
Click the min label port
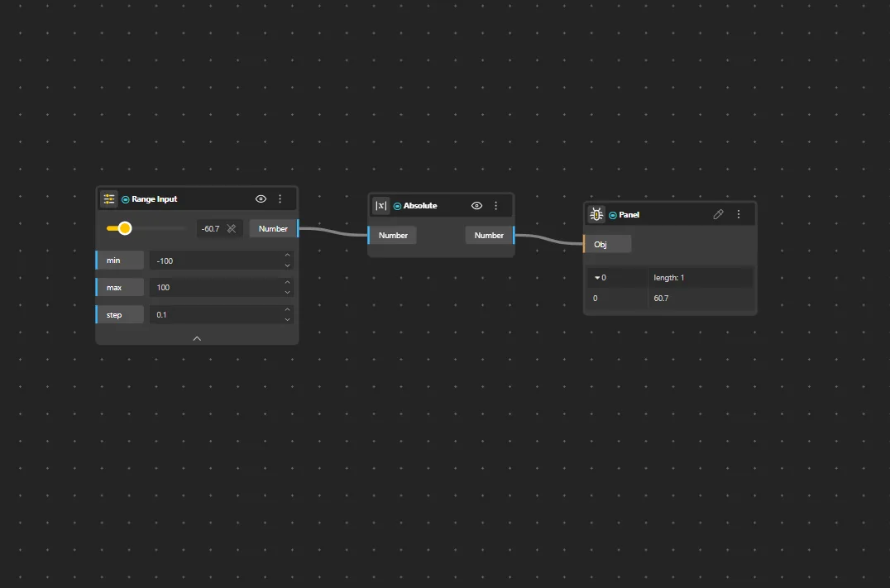[x=119, y=261]
